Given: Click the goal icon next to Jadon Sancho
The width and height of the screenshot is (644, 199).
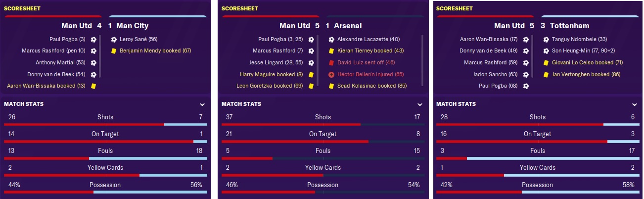Looking at the screenshot, I should click(x=525, y=74).
